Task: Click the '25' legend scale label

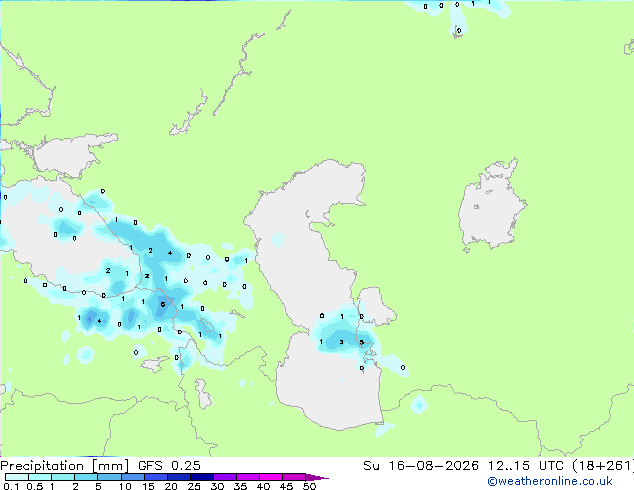Action: (x=194, y=486)
